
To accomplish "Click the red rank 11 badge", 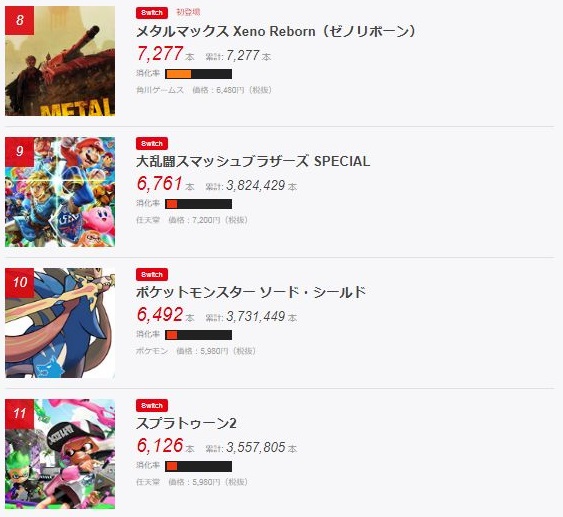I will click(19, 413).
